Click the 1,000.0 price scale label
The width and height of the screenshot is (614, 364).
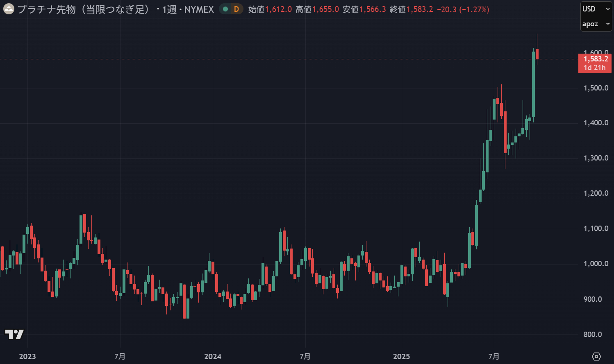(596, 264)
